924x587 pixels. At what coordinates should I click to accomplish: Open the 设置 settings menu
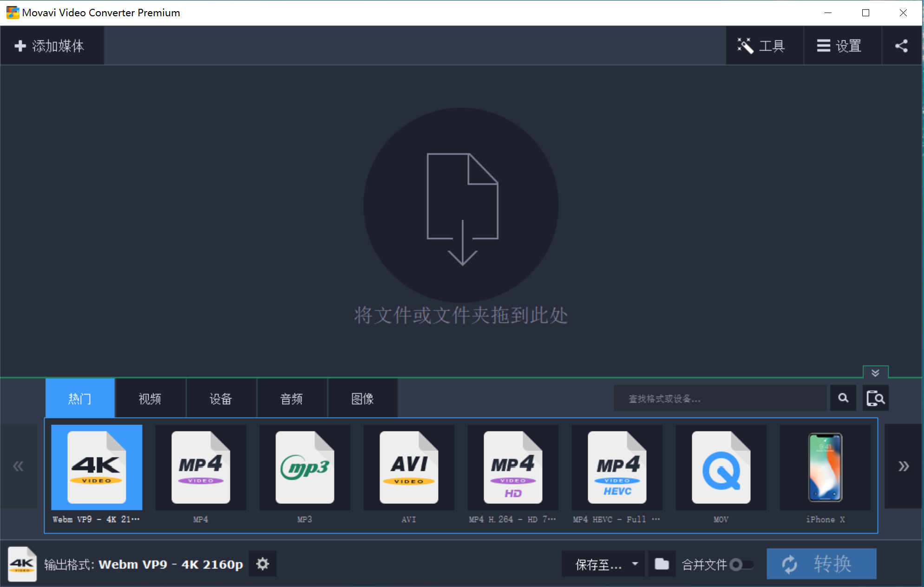click(x=842, y=46)
